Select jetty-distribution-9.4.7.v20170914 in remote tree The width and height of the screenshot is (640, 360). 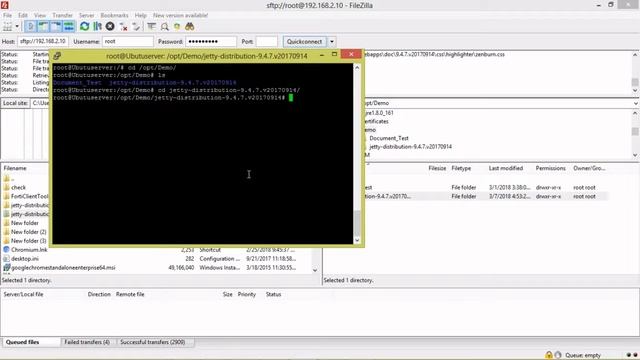[410, 147]
